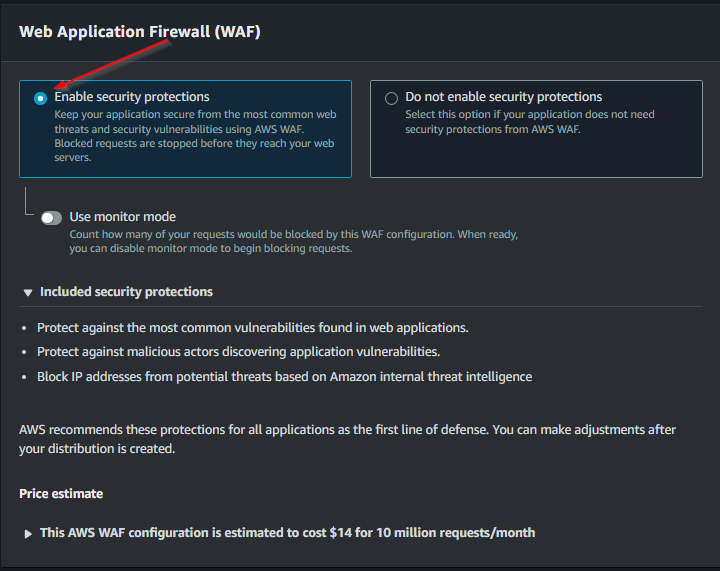Click the Enable security protections label
The height and width of the screenshot is (571, 720).
pyautogui.click(x=132, y=97)
